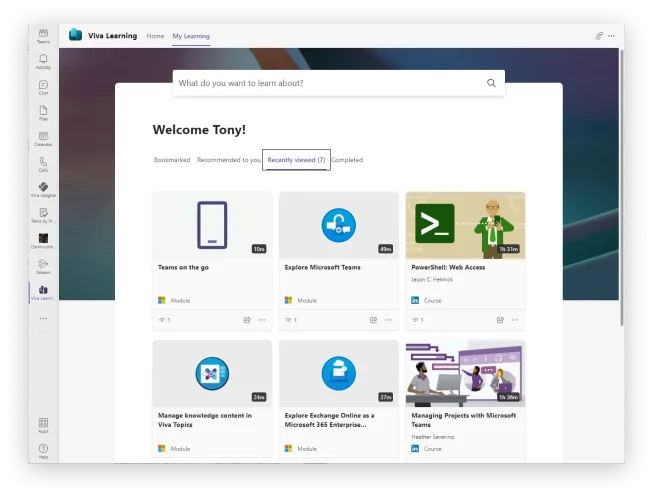Open the Recommended to you tab
This screenshot has width=653, height=496.
228,160
